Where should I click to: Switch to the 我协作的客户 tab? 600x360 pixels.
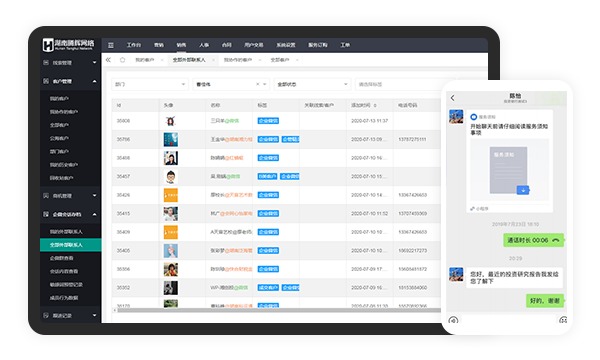click(x=238, y=60)
